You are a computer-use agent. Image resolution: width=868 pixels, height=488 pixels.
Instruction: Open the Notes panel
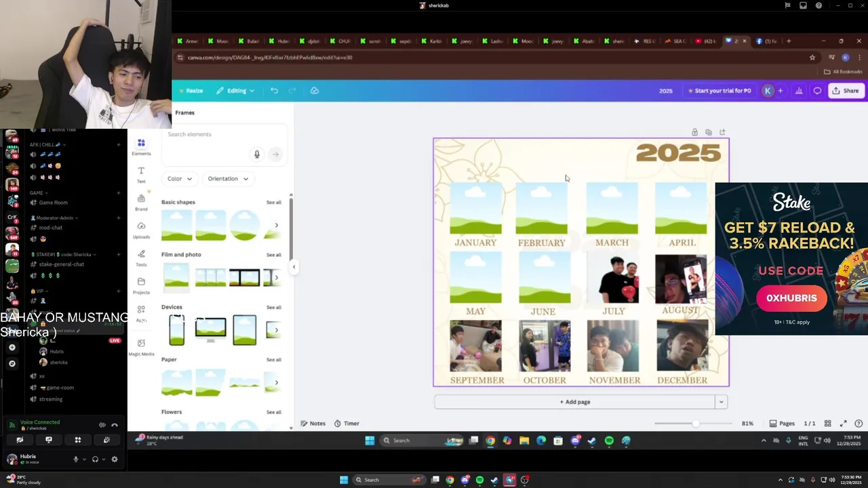[313, 424]
